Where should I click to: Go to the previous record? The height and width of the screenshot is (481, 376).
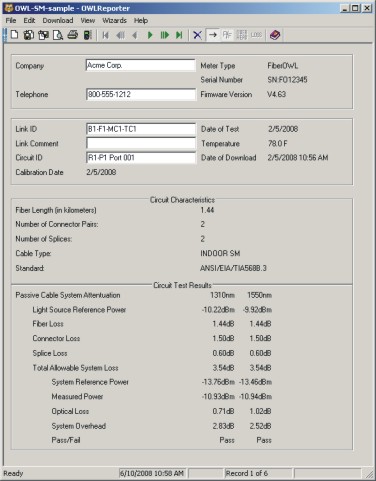point(135,35)
